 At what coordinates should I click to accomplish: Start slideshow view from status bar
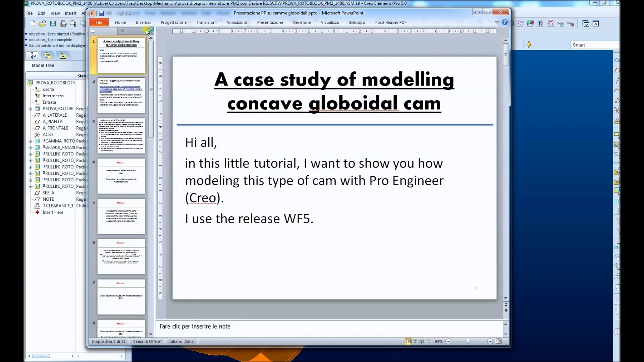click(428, 342)
